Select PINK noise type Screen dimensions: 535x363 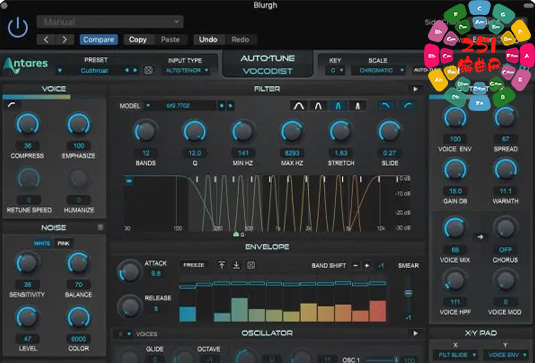(x=63, y=244)
